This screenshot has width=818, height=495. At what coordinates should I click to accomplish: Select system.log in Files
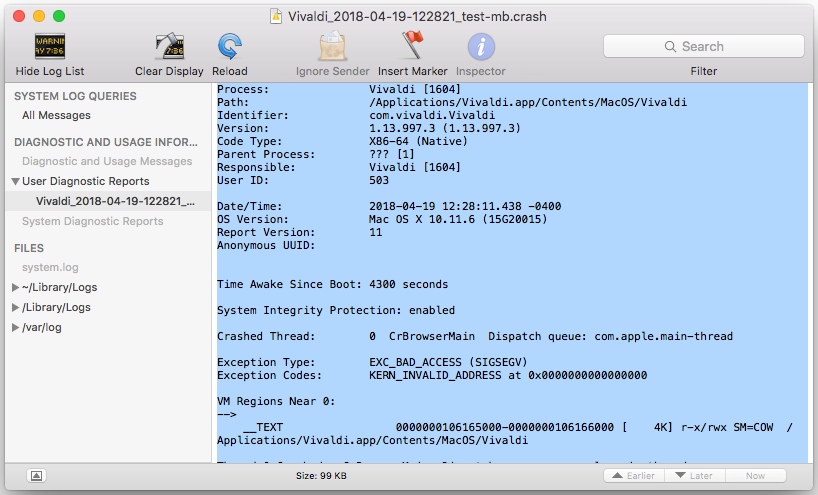tap(50, 268)
